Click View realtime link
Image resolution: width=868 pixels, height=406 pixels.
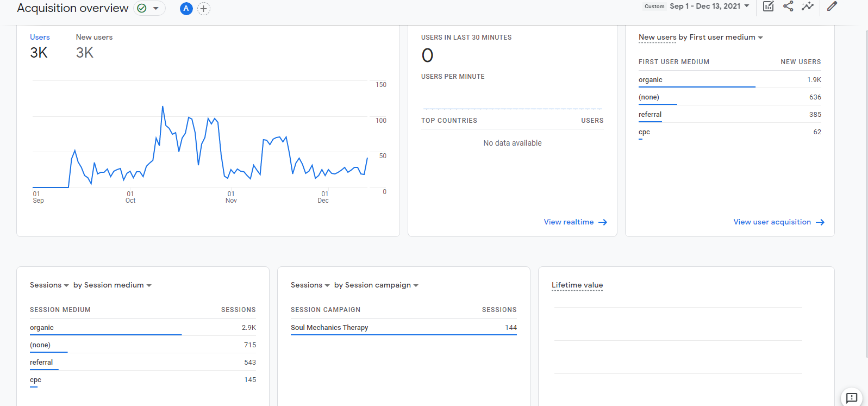pos(569,222)
